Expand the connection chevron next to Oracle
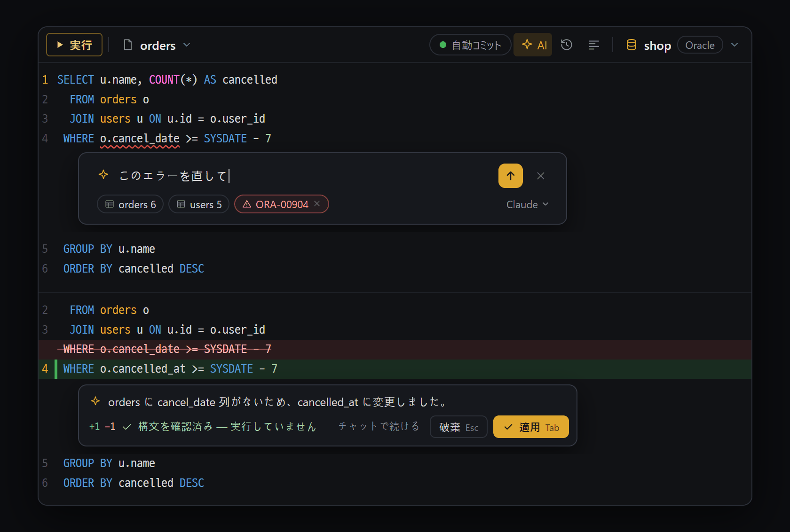 click(x=735, y=45)
